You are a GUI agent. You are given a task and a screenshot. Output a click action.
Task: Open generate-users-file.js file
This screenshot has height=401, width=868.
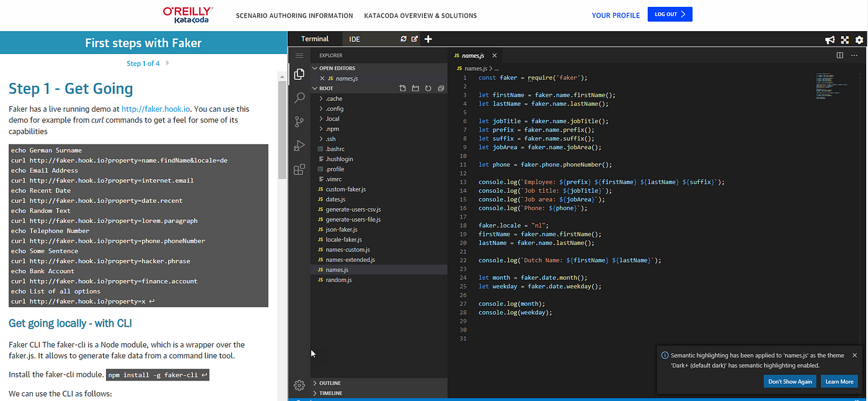click(353, 219)
